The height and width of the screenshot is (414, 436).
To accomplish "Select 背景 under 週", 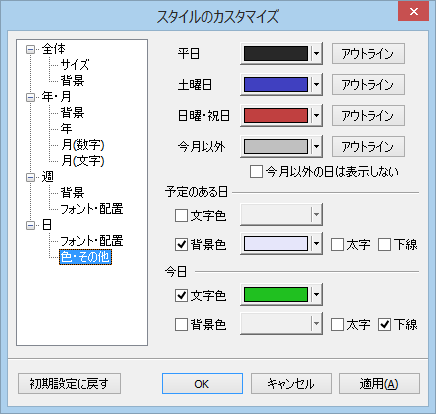I will 72,193.
